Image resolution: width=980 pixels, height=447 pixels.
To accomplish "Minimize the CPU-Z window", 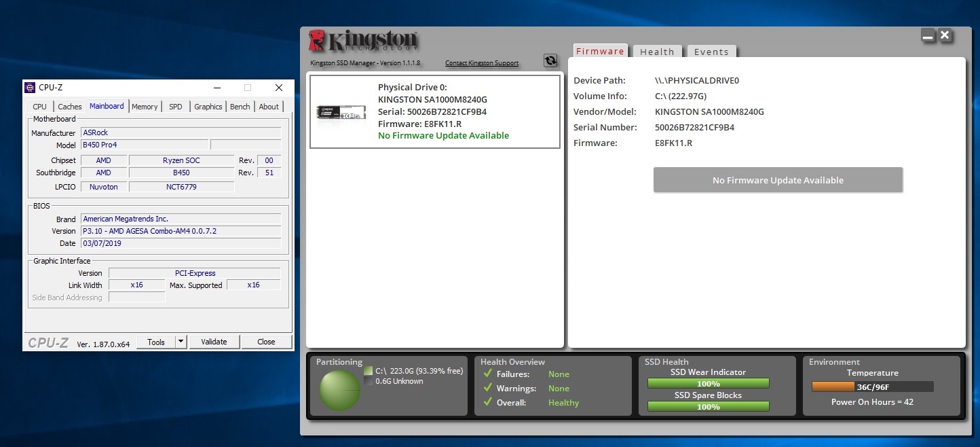I will click(x=216, y=88).
